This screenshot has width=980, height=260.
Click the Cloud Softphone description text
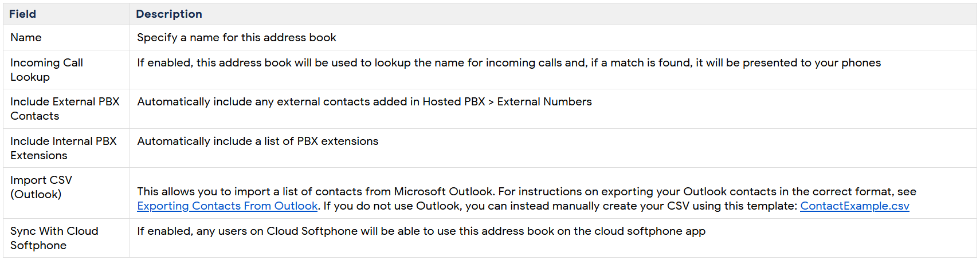click(421, 231)
